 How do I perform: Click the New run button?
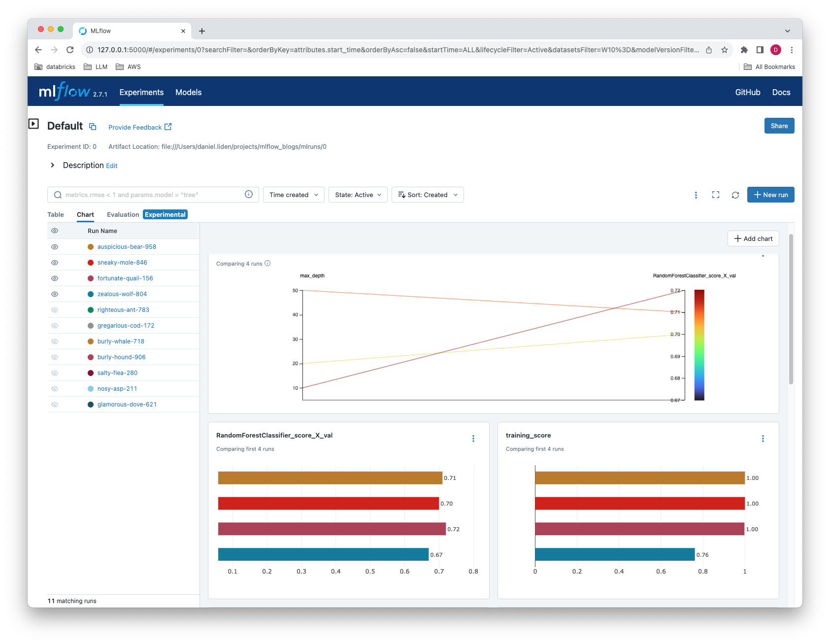pyautogui.click(x=770, y=195)
